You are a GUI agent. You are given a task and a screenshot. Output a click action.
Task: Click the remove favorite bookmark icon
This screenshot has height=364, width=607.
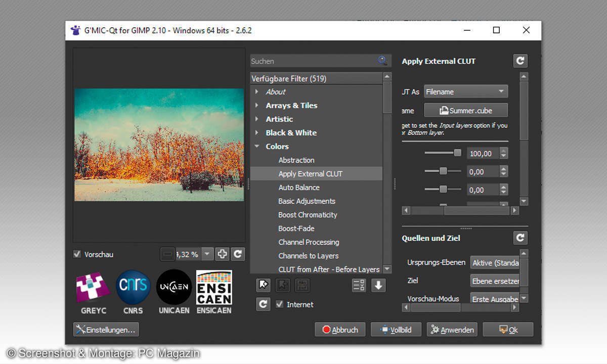(282, 285)
